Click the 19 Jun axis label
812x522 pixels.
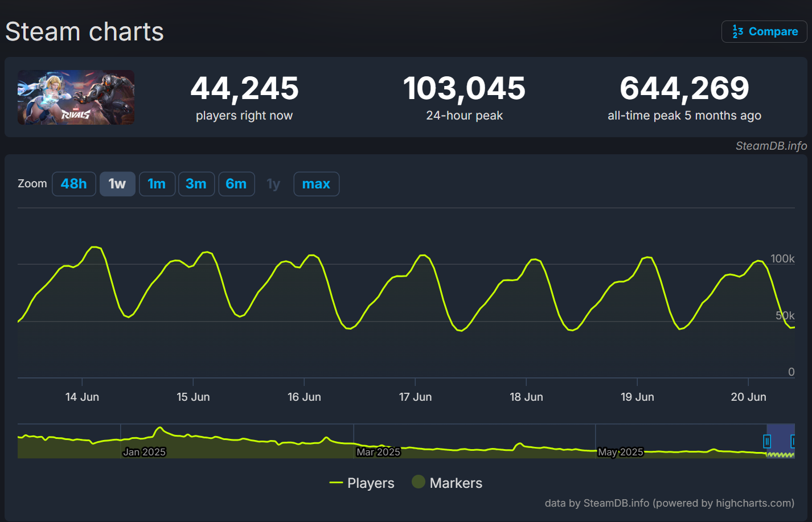point(637,397)
